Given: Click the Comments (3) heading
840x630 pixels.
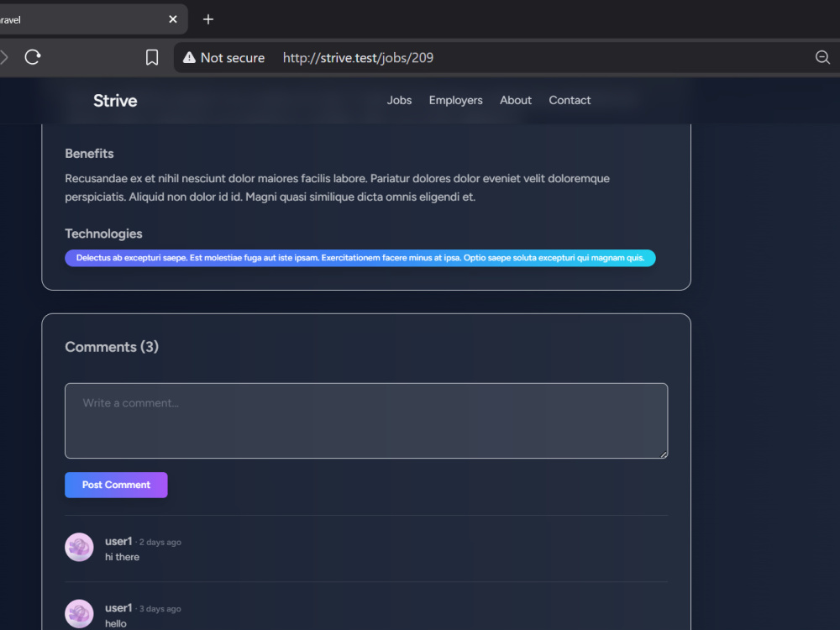Looking at the screenshot, I should point(112,347).
